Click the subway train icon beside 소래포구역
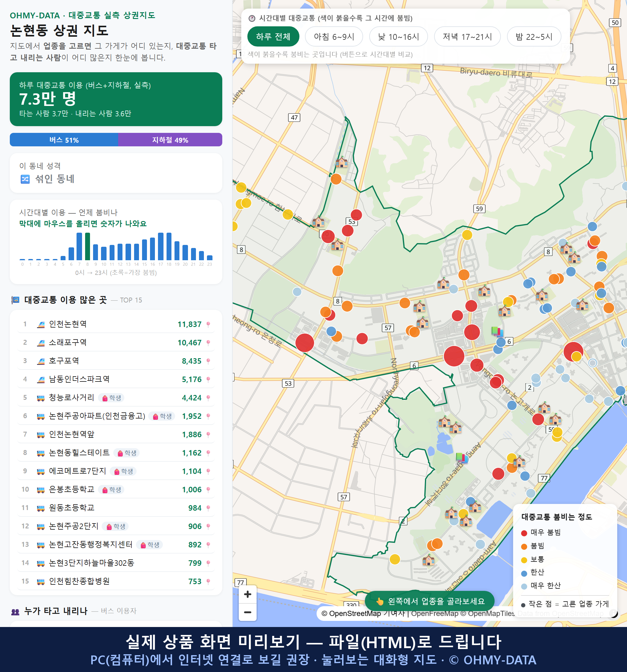This screenshot has width=627, height=672. [41, 343]
